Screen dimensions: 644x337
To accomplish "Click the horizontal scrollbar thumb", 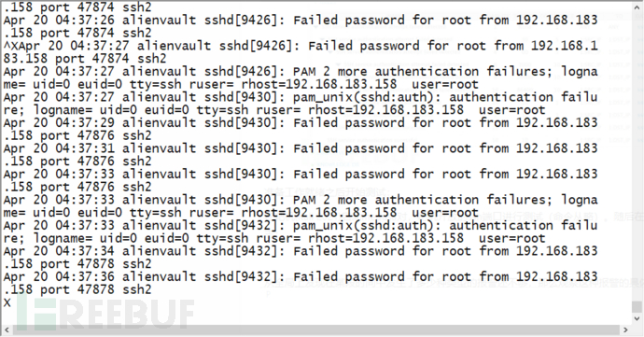I will 316,330.
